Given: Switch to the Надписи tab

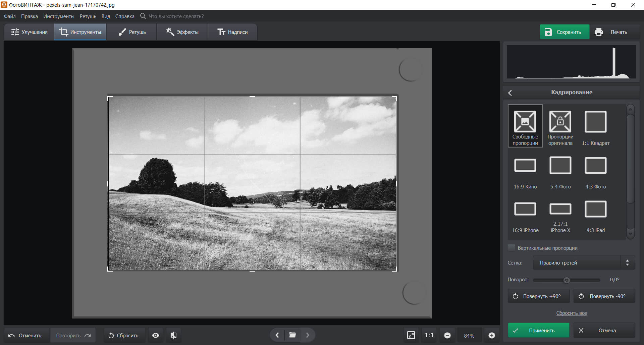Looking at the screenshot, I should coord(232,32).
